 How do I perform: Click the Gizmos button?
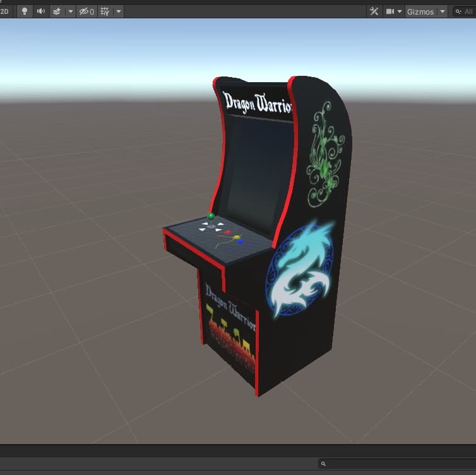coord(420,11)
